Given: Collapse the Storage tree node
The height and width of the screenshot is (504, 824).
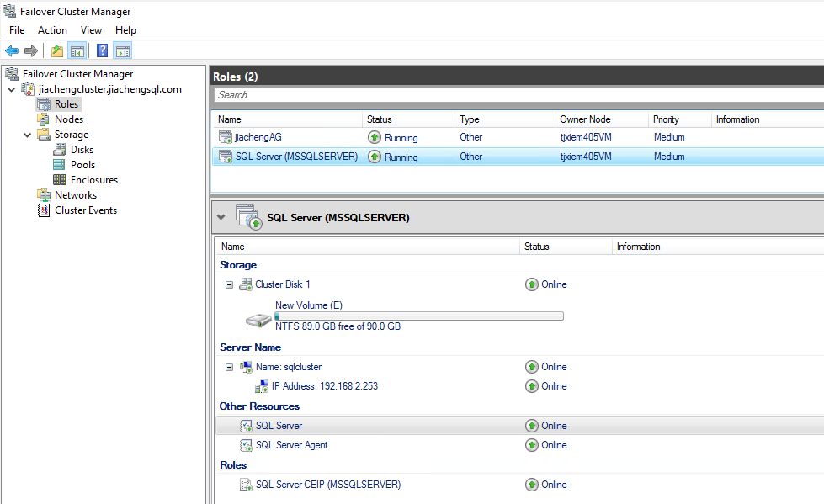Looking at the screenshot, I should pos(27,135).
